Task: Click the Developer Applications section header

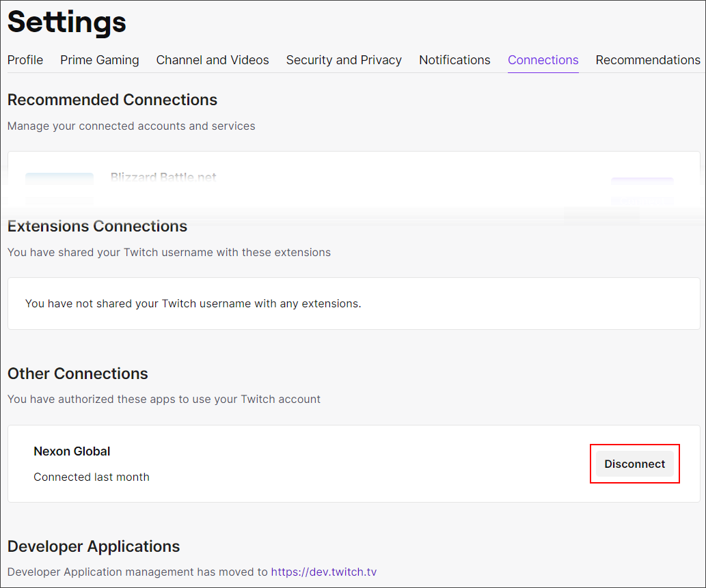Action: 93,546
